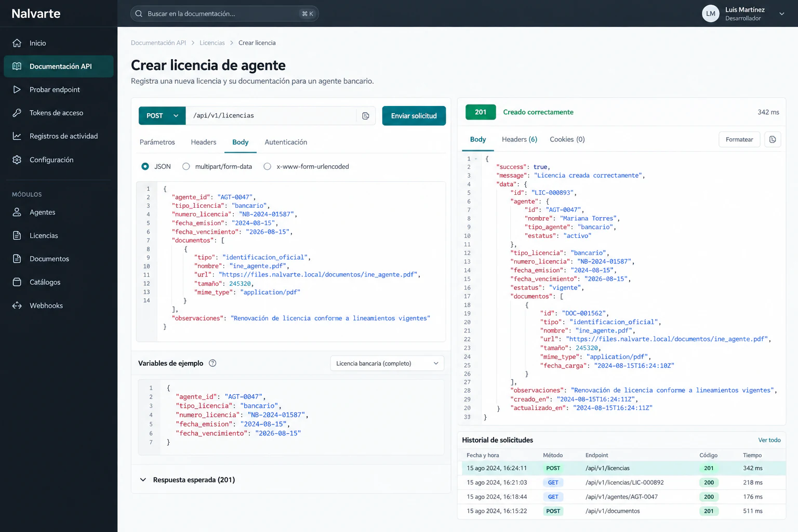Focus the documentation search field

tap(224, 14)
